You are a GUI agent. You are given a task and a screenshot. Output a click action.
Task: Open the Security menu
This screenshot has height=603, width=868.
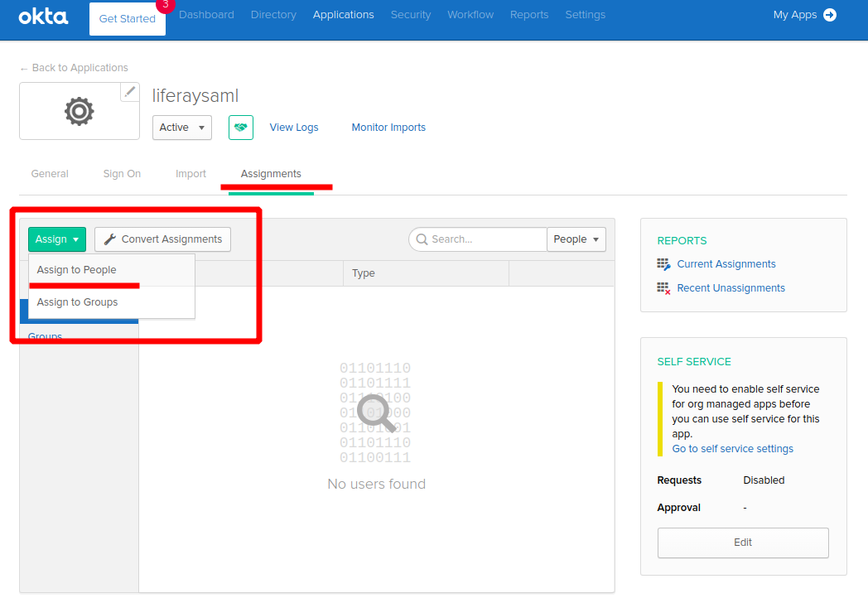coord(411,15)
